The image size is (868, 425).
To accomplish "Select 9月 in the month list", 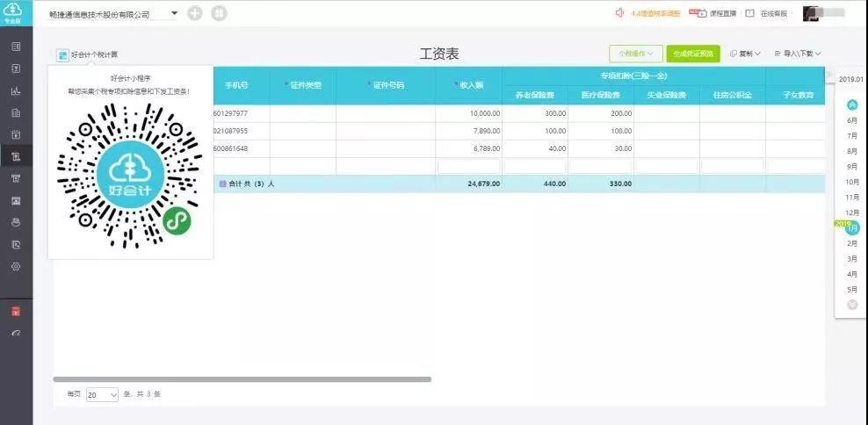I will point(852,167).
